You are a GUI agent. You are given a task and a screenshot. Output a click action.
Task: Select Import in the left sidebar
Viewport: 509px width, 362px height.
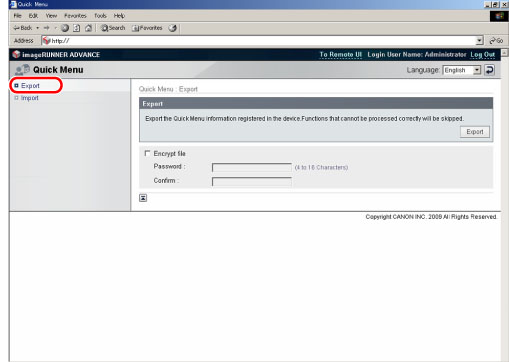30,98
